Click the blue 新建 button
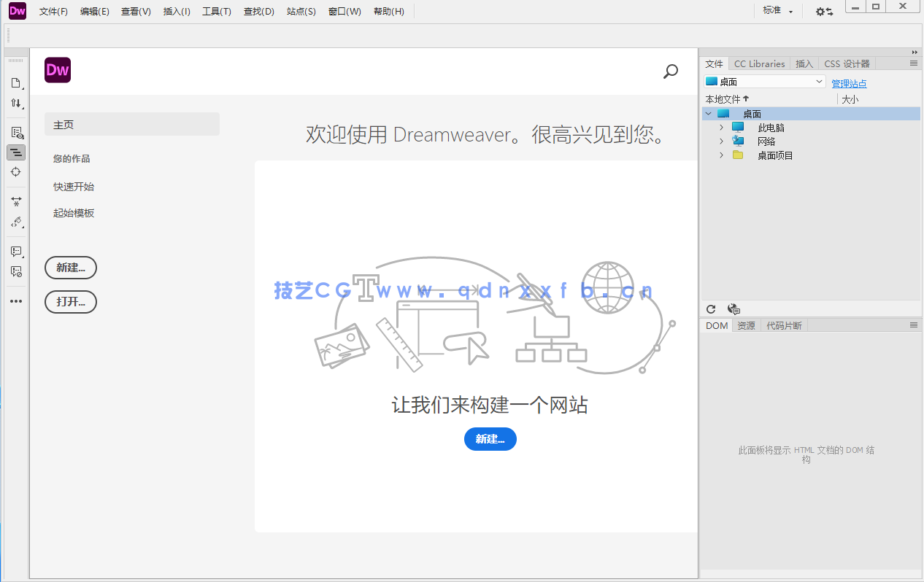 tap(490, 439)
